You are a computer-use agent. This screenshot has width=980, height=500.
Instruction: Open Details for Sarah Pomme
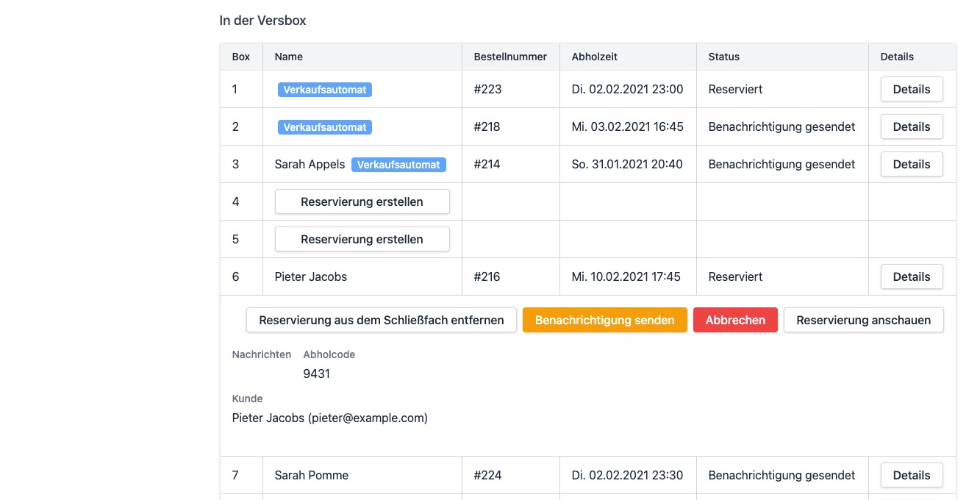click(x=912, y=476)
